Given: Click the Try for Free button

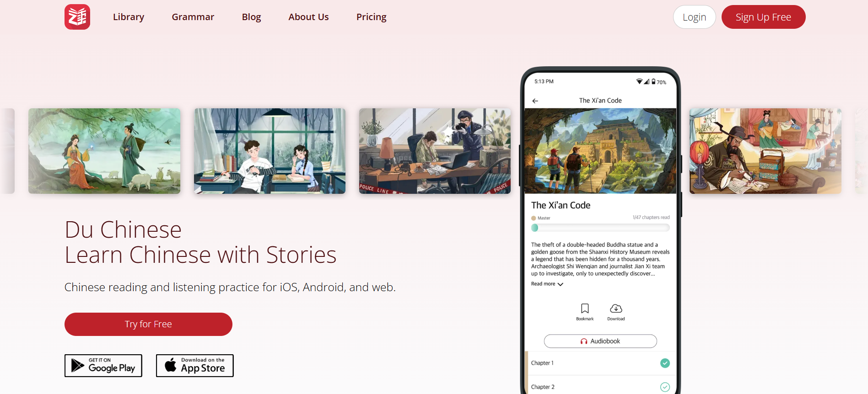Looking at the screenshot, I should click(148, 324).
